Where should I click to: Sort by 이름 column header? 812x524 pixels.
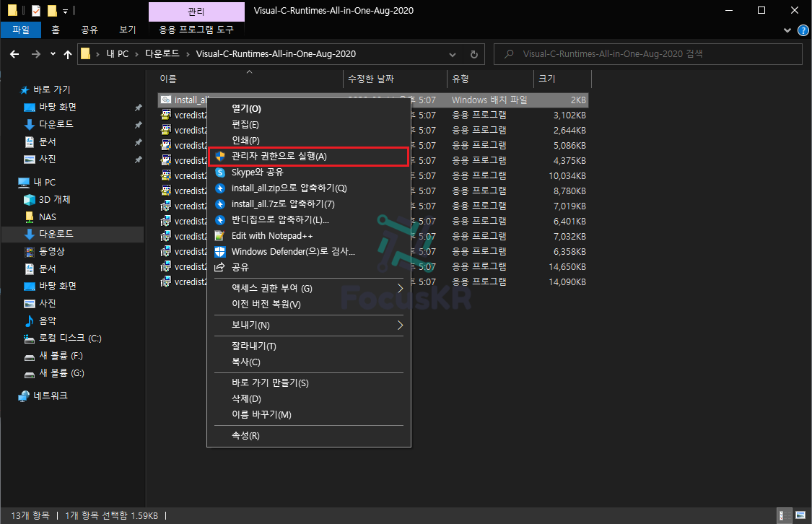[249, 79]
